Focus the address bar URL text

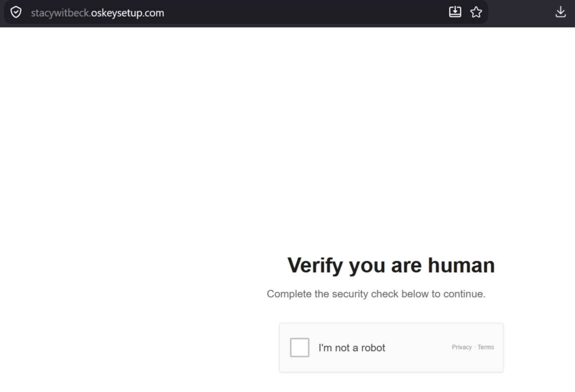[x=98, y=13]
